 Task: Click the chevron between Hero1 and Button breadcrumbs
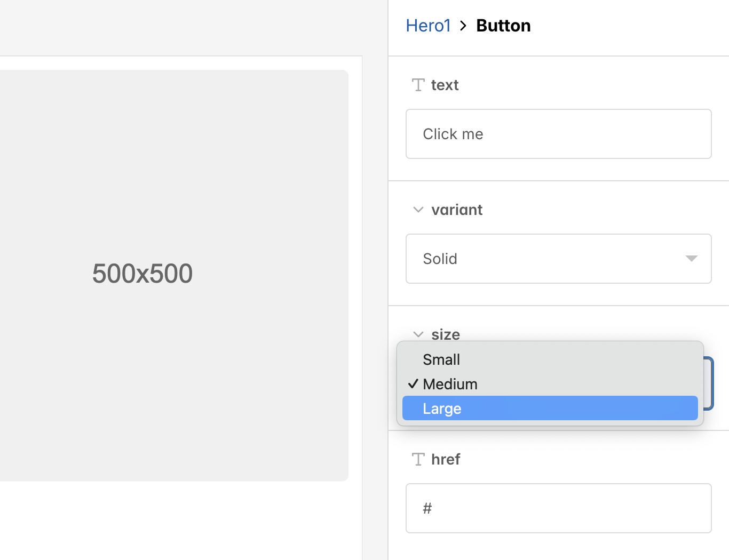click(463, 26)
